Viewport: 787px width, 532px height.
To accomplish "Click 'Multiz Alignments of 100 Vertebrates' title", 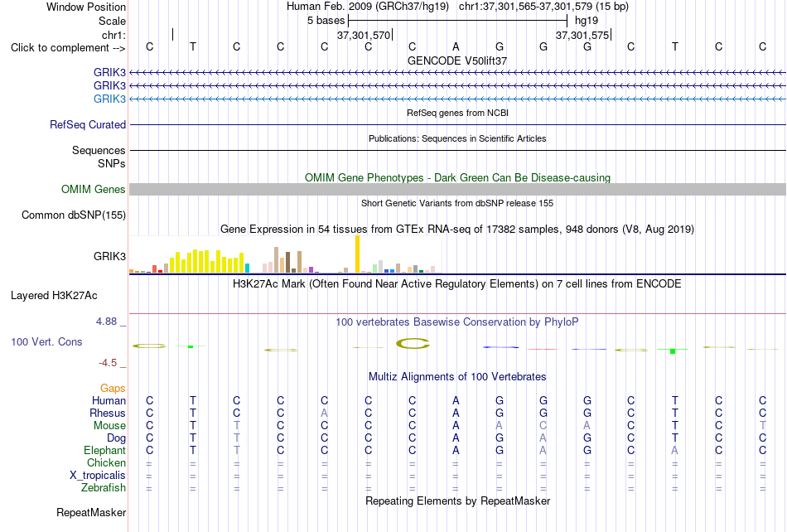I will point(457,377).
